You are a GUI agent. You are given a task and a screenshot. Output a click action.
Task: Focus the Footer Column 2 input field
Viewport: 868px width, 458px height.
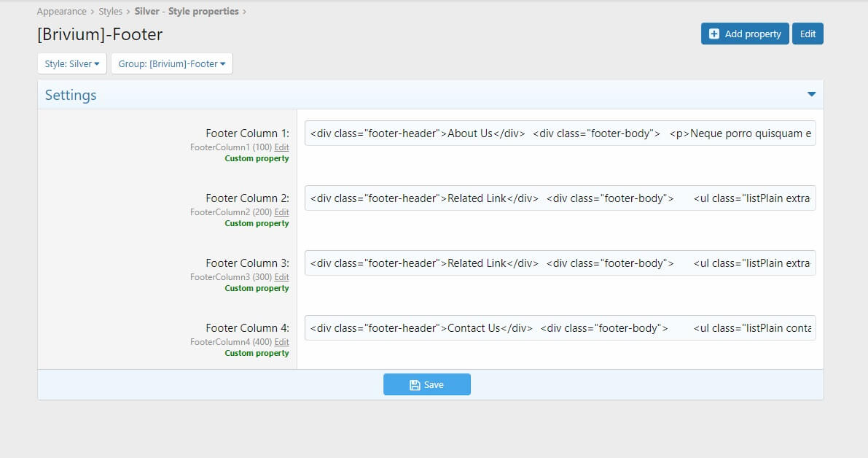[560, 198]
